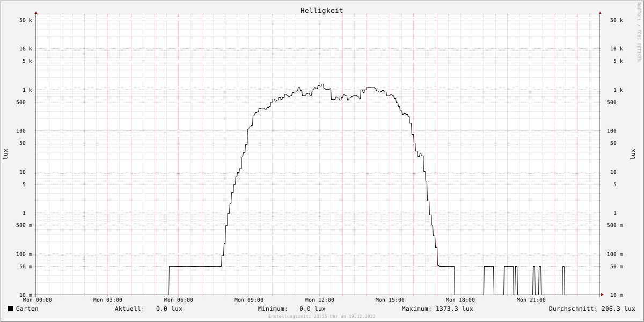
Task: Click the Maximum 1373.3 lux value
Action: click(x=455, y=309)
